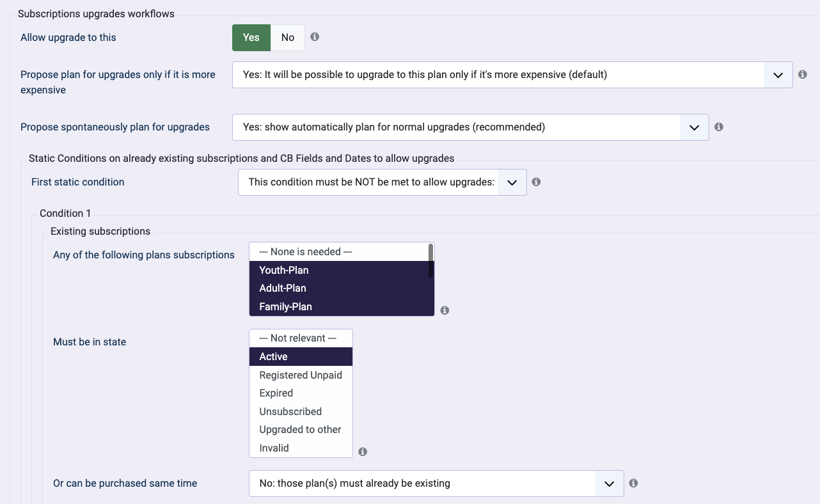Click 'Must be in state' label

point(90,342)
